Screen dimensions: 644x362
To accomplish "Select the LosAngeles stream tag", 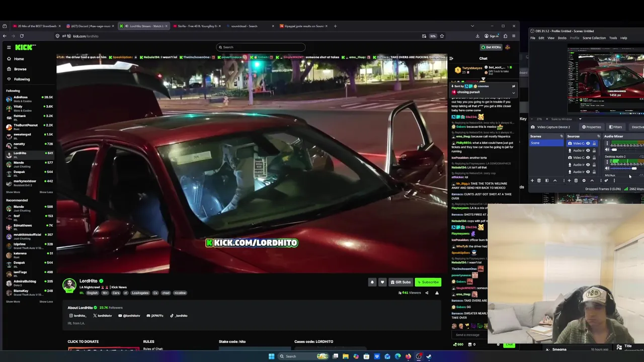I will pos(140,293).
